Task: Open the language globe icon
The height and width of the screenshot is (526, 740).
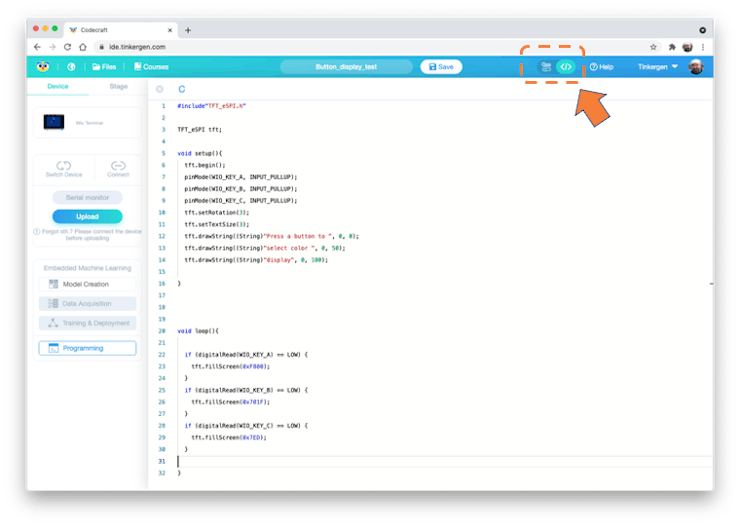Action: [71, 67]
